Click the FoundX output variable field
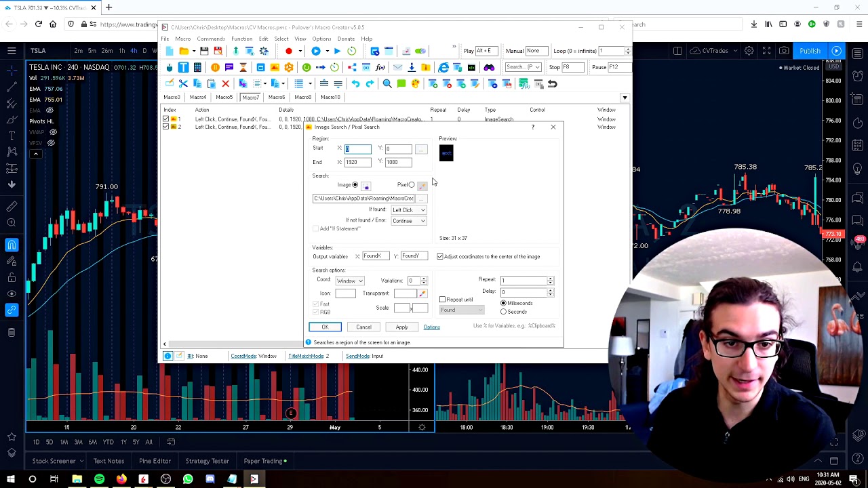The width and height of the screenshot is (868, 488). [376, 256]
